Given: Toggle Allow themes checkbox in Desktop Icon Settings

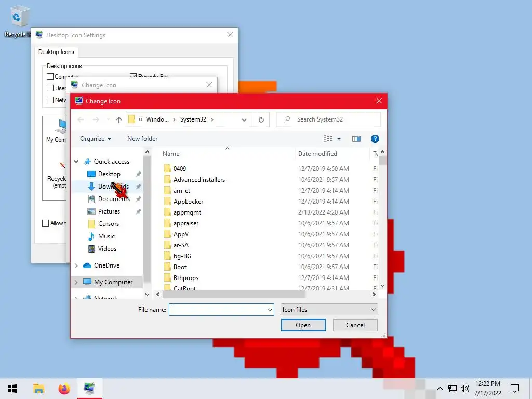Looking at the screenshot, I should click(46, 223).
